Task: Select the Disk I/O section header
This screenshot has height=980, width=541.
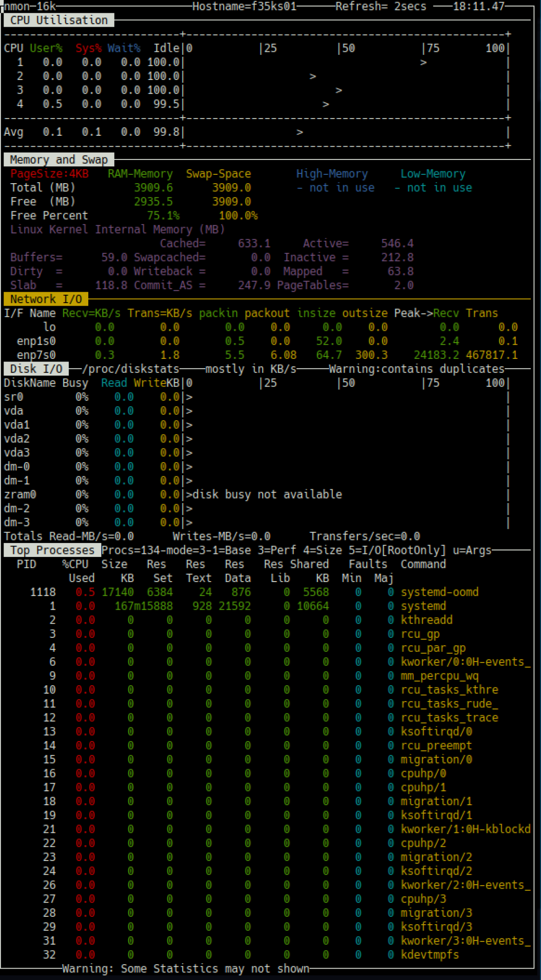Action: point(36,369)
